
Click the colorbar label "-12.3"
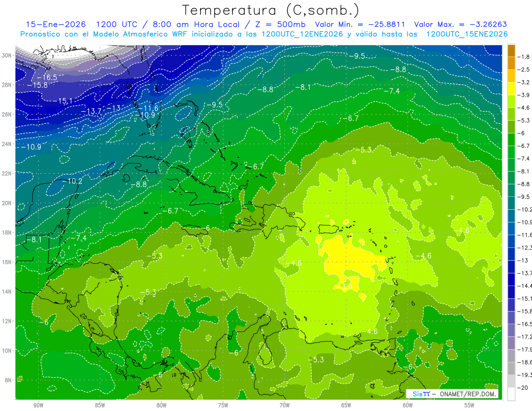pos(525,247)
